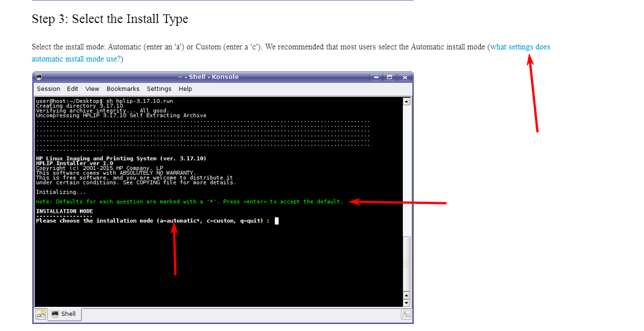Click the 'Please choose the installation mode' prompt

[x=153, y=221]
